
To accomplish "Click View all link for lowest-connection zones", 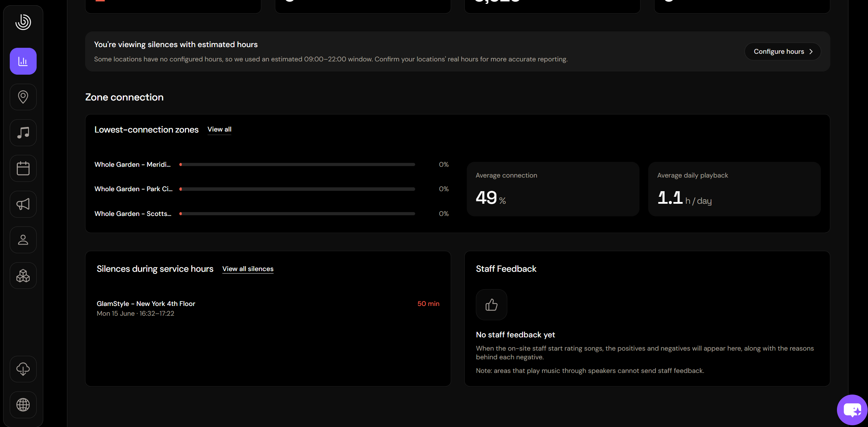I will pos(219,129).
